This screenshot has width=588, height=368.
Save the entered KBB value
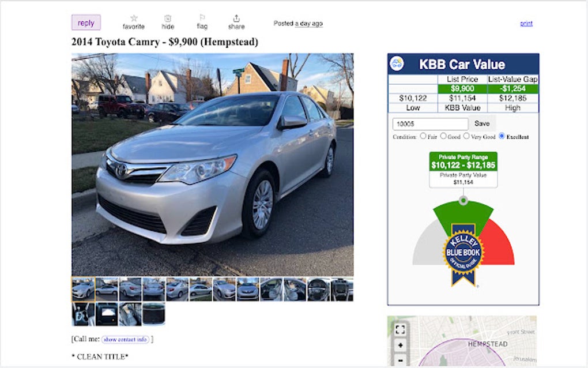[x=482, y=123]
